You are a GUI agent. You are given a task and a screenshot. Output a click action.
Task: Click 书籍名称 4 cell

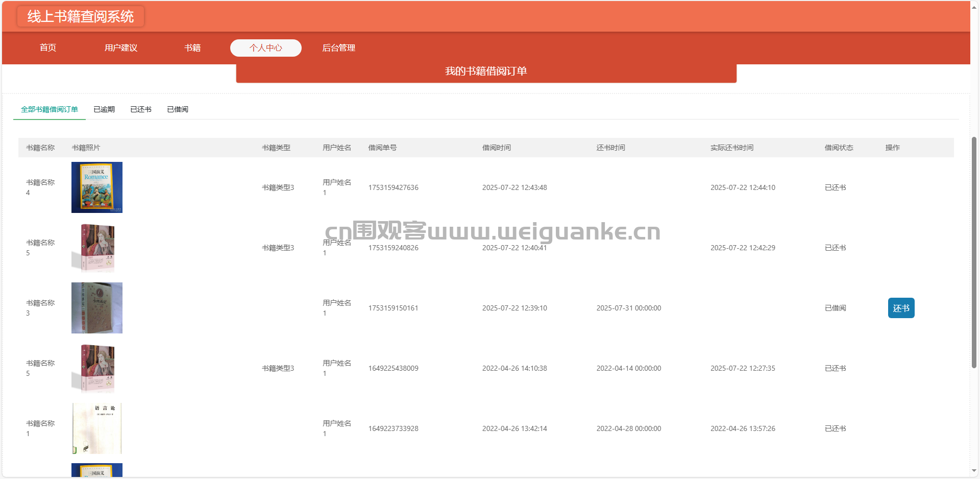coord(40,187)
